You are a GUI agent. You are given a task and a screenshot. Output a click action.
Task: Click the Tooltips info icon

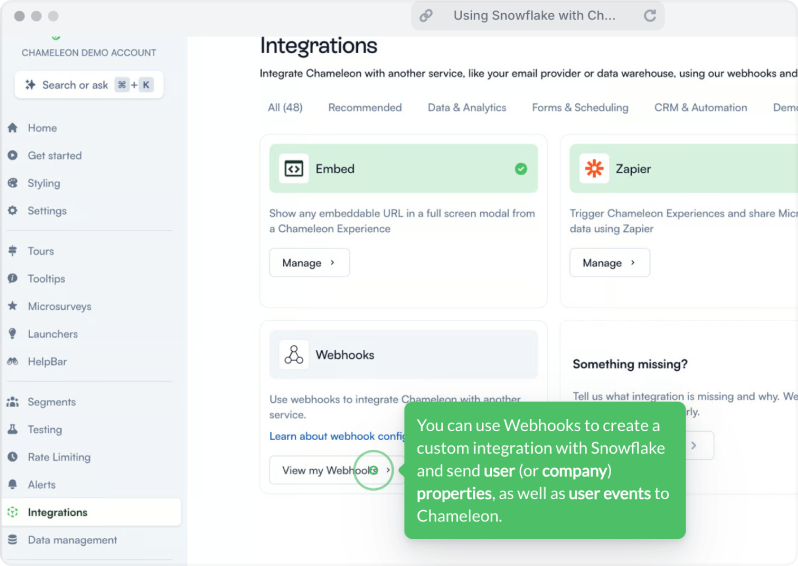[x=13, y=278]
